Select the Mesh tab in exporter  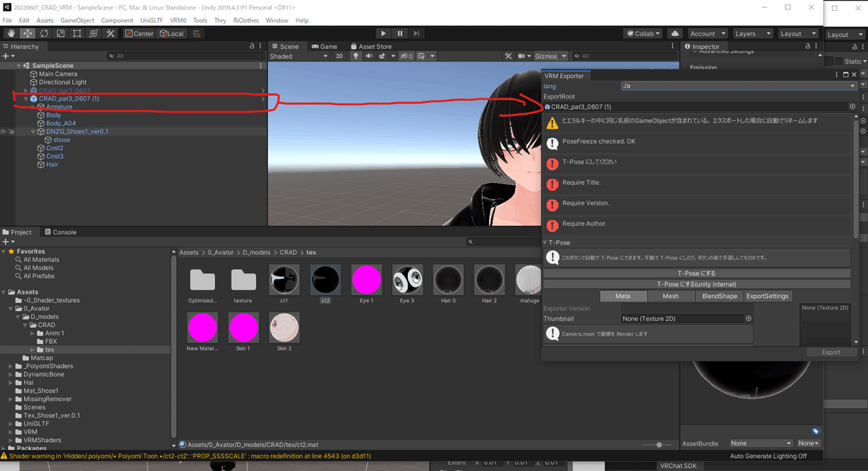click(x=671, y=296)
